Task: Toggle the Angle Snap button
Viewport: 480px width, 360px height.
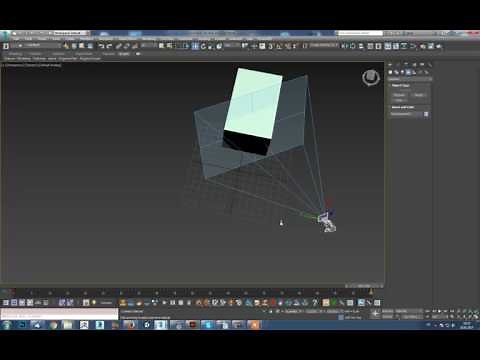Action: point(279,46)
